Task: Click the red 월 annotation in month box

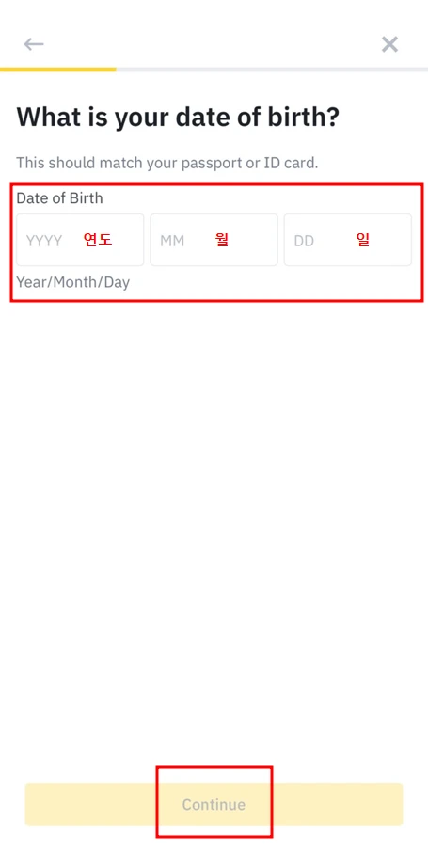Action: [x=222, y=240]
